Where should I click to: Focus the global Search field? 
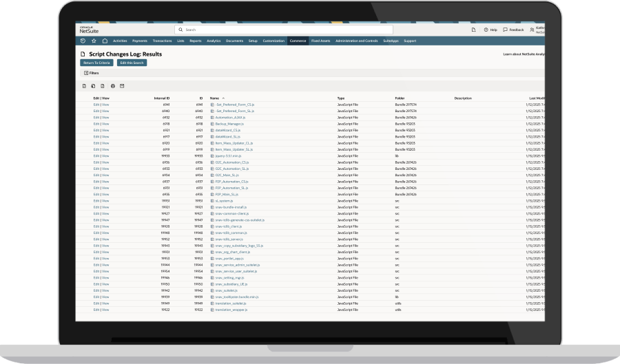(x=284, y=30)
